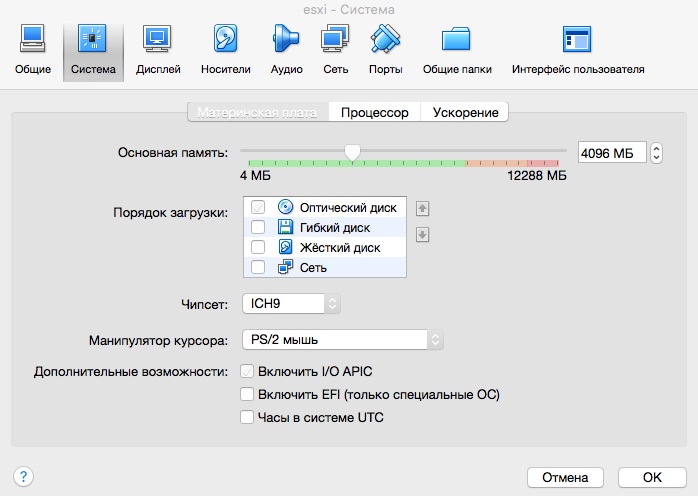Click the memory size stepper arrows
Screen dimensions: 698x496
656,153
